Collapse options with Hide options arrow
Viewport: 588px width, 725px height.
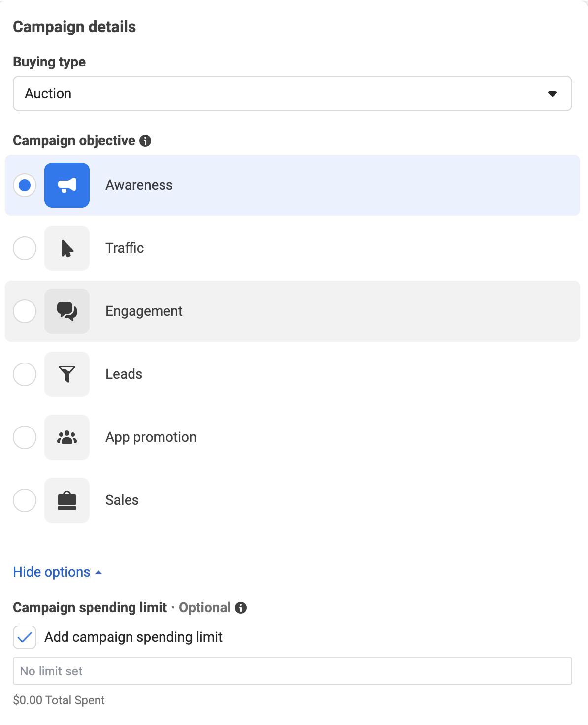point(98,572)
